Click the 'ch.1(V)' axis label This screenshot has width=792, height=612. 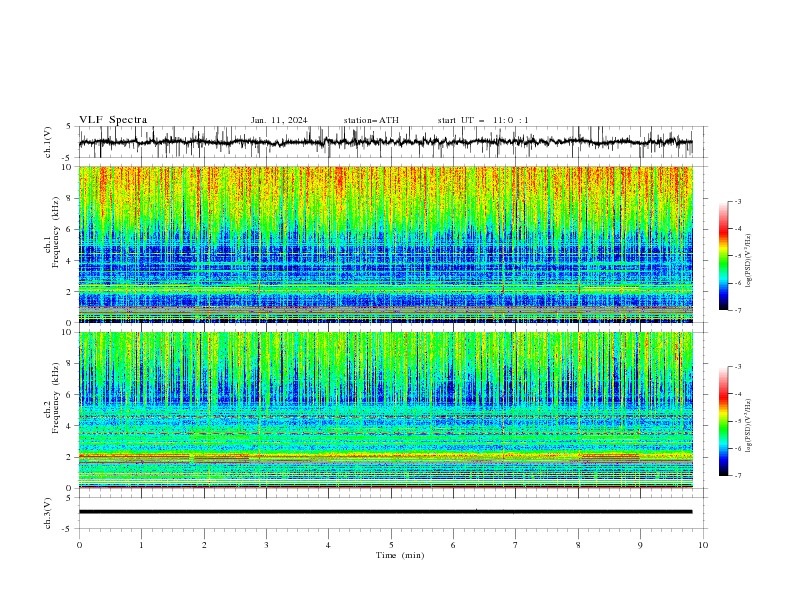pos(48,142)
